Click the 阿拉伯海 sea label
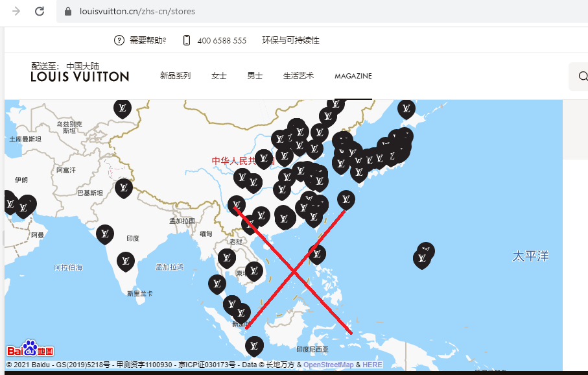The image size is (588, 375). click(x=68, y=268)
